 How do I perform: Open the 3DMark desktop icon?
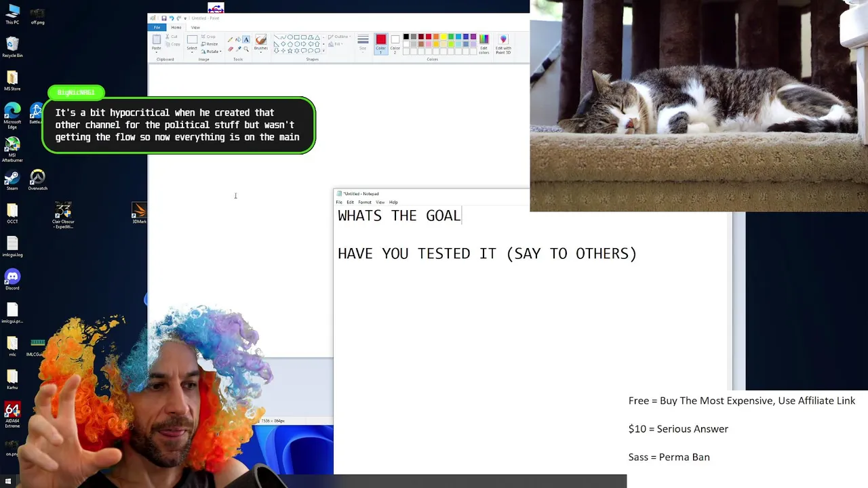139,213
